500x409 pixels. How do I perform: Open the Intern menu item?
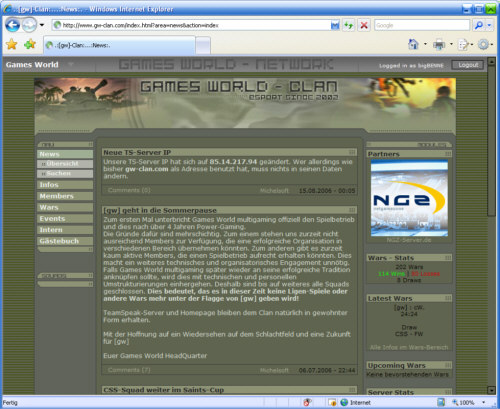(65, 230)
